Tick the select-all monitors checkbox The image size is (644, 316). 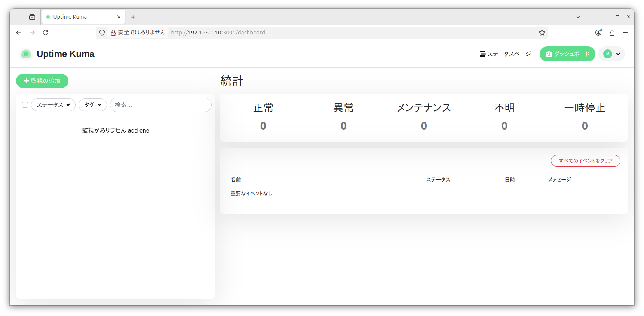25,105
